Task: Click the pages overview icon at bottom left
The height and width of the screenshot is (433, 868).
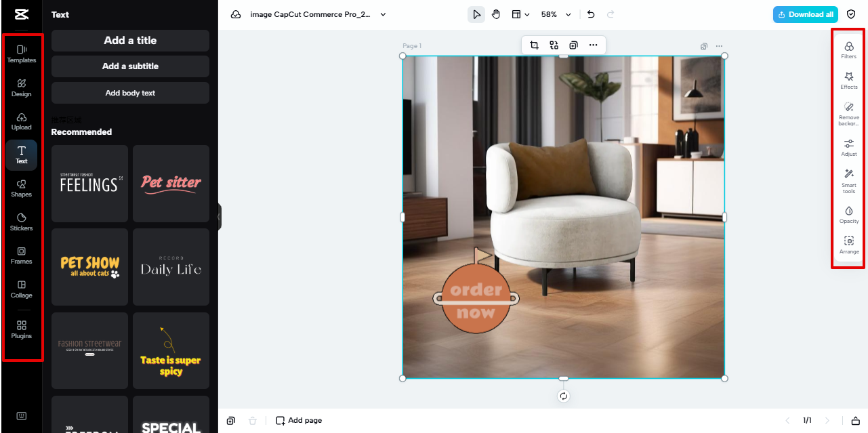Action: [x=231, y=421]
